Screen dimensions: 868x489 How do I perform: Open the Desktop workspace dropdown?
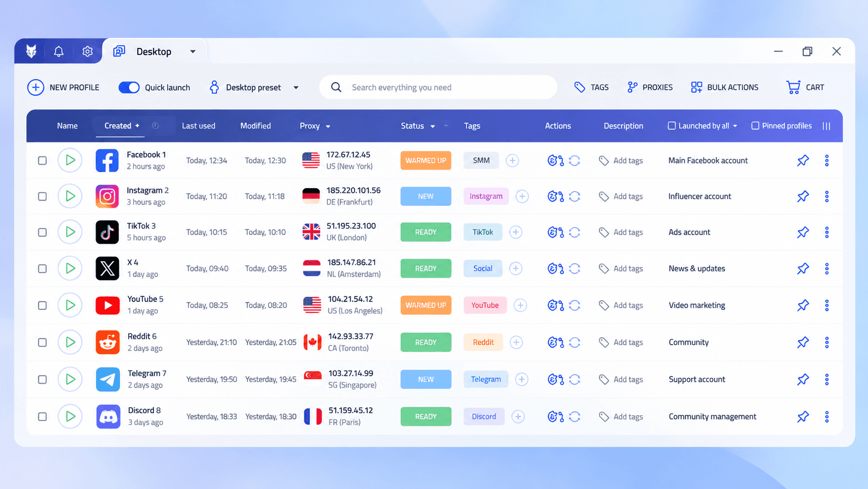tap(193, 51)
